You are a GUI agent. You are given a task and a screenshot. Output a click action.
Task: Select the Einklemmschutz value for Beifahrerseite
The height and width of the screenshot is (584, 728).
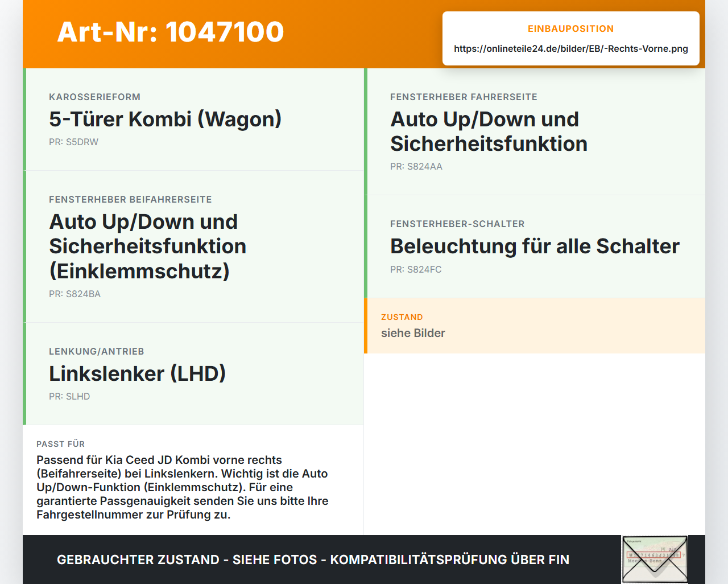148,246
